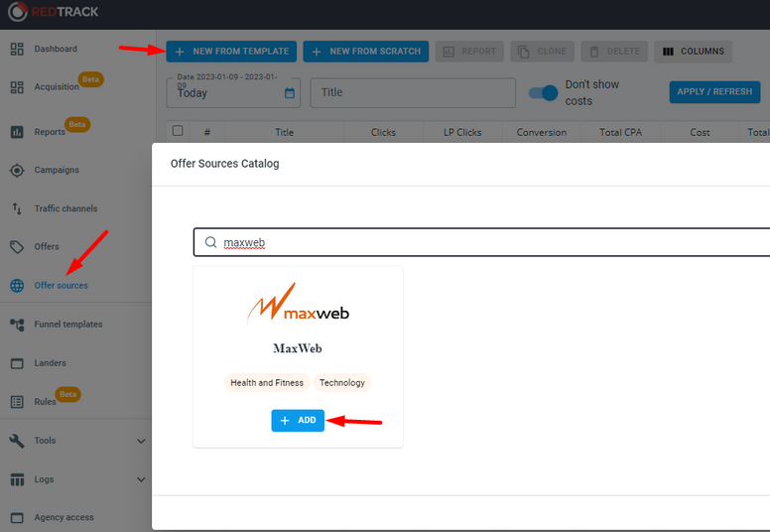Viewport: 770px width, 532px height.
Task: Click the Beta badge on Acquisition
Action: [91, 79]
